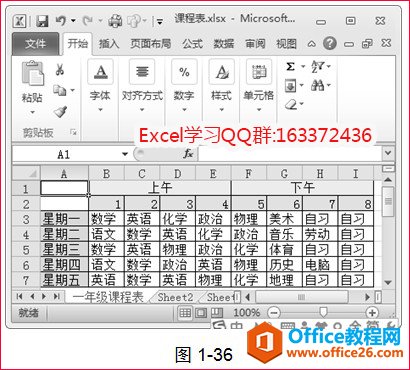Click the horizontal scrollbar thumb
410x370 pixels.
click(x=302, y=297)
